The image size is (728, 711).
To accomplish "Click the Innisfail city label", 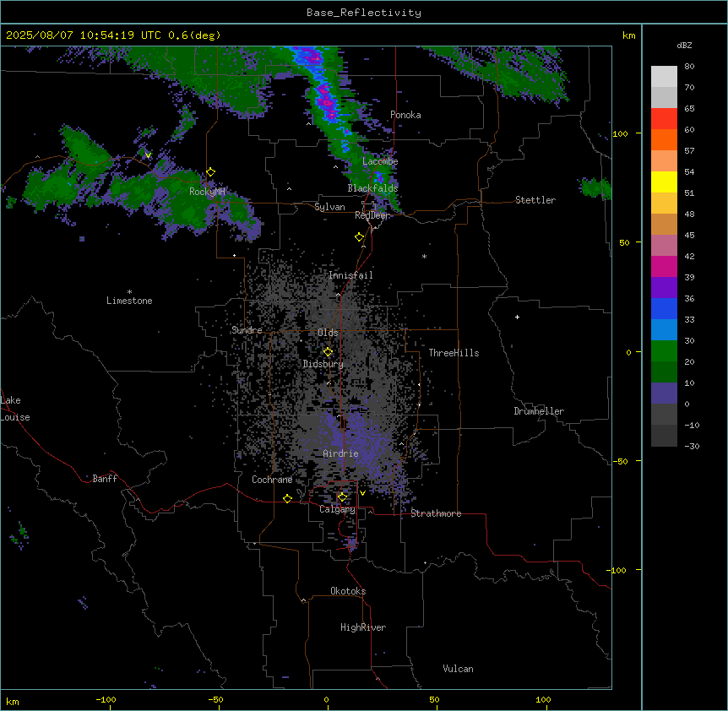I will [350, 275].
